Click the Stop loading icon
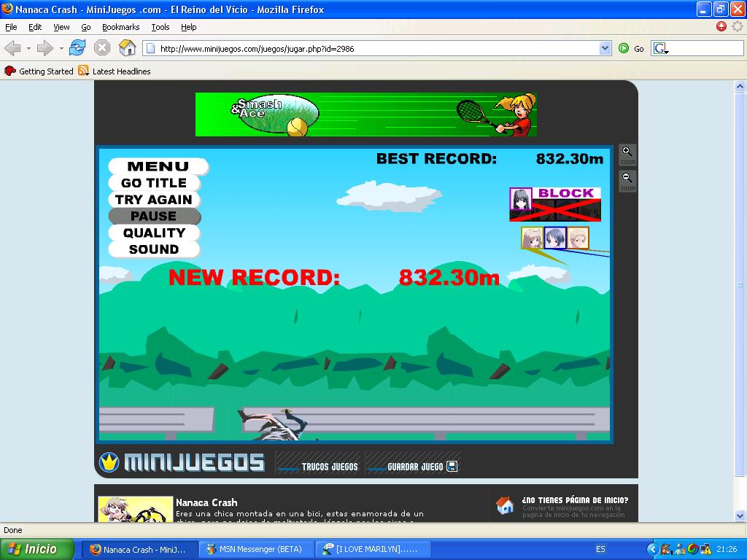The height and width of the screenshot is (560, 747). (x=102, y=48)
